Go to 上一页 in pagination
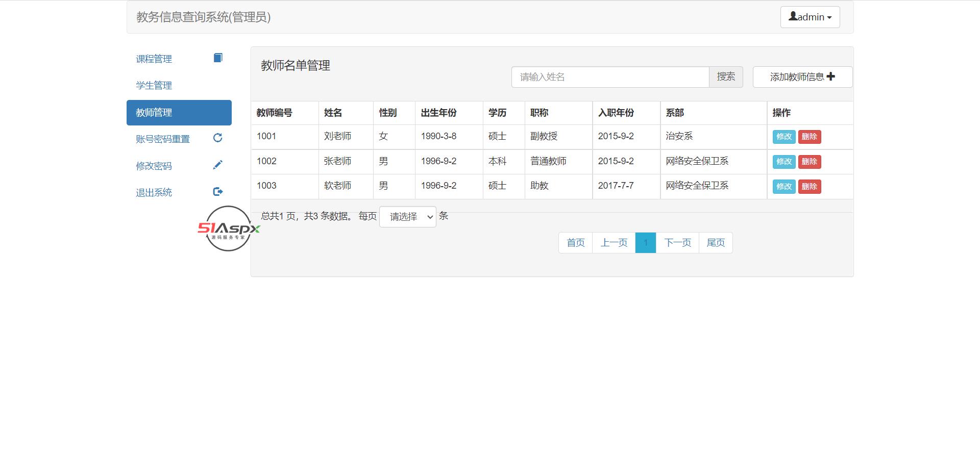The image size is (980, 460). pyautogui.click(x=614, y=243)
